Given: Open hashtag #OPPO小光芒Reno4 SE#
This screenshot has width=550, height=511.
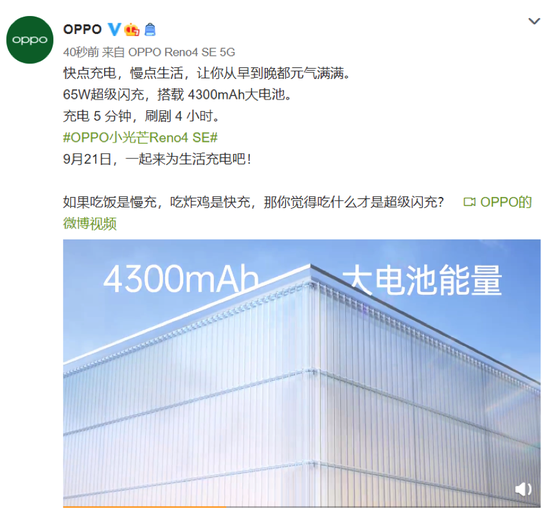Looking at the screenshot, I should 140,137.
